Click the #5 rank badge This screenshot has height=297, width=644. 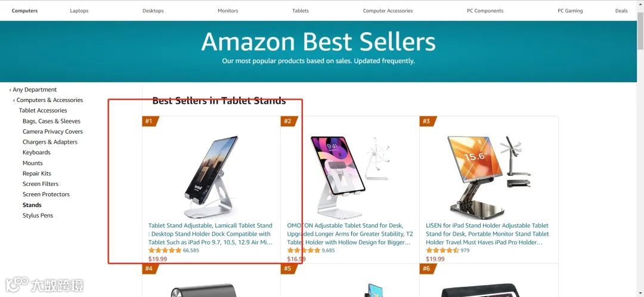(289, 268)
